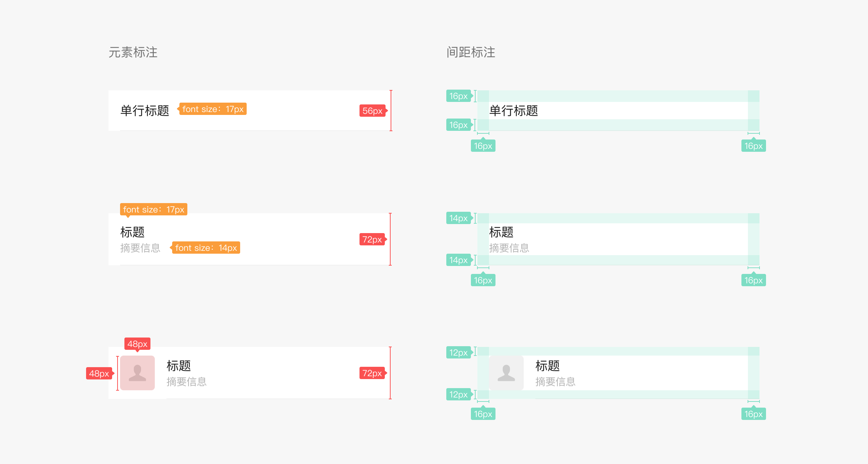
Task: Click 标题 text beside the gray avatar
Action: pyautogui.click(x=548, y=366)
